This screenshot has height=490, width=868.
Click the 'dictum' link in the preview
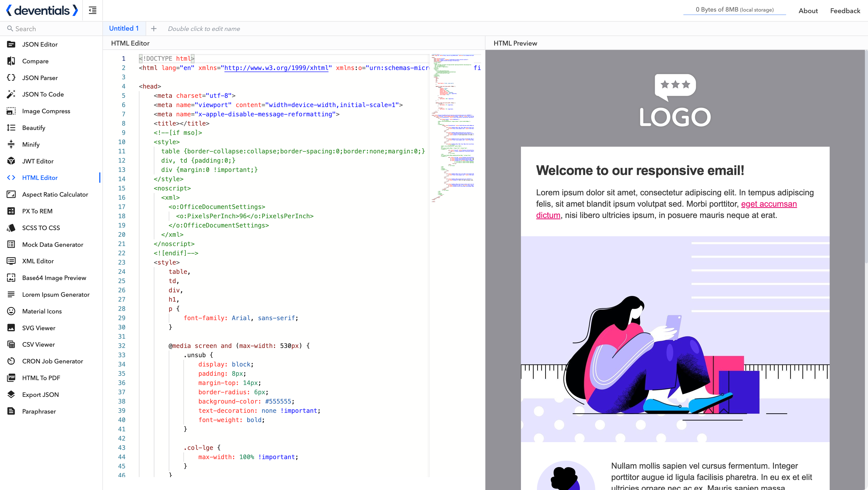tap(548, 215)
